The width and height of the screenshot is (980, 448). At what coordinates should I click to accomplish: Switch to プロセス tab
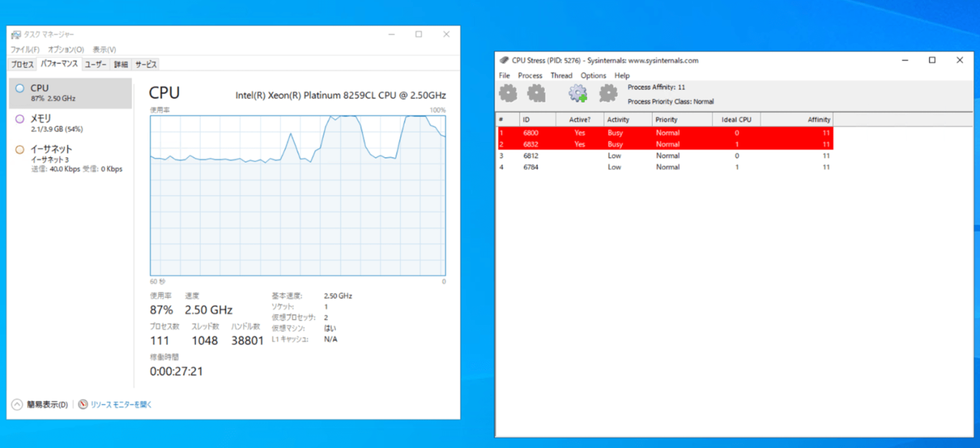[23, 64]
